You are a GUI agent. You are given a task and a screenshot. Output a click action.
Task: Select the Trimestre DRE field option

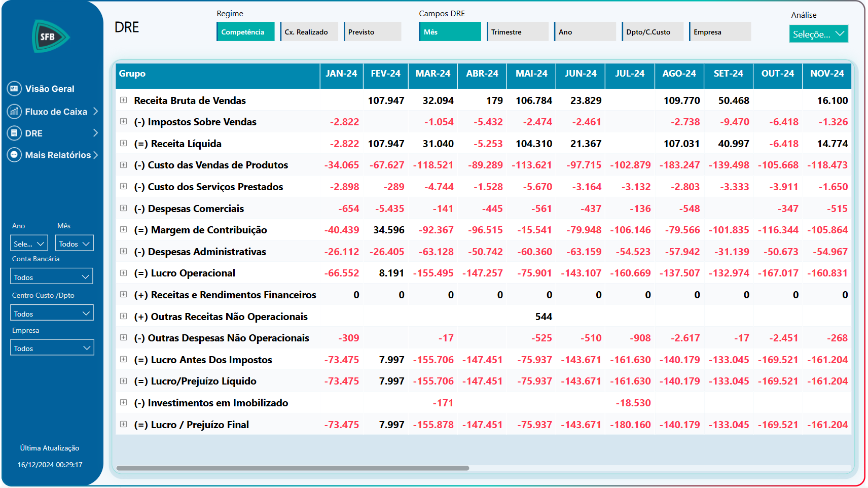pyautogui.click(x=518, y=31)
